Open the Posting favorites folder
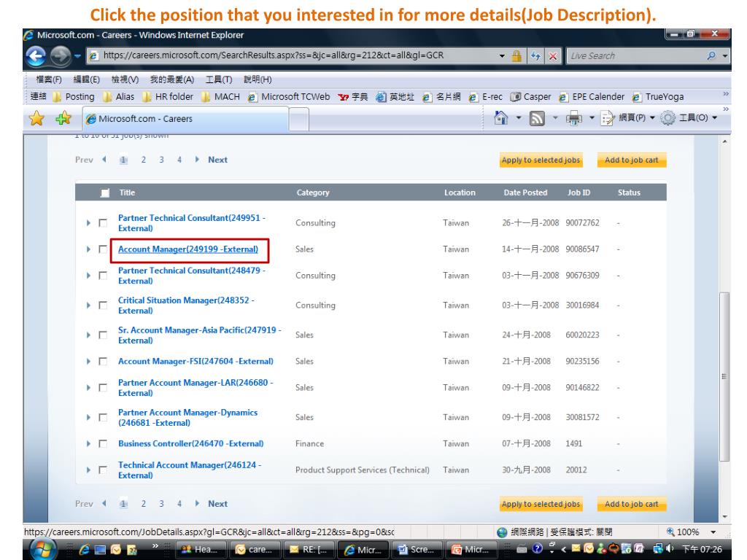The height and width of the screenshot is (560, 747). coord(74,97)
